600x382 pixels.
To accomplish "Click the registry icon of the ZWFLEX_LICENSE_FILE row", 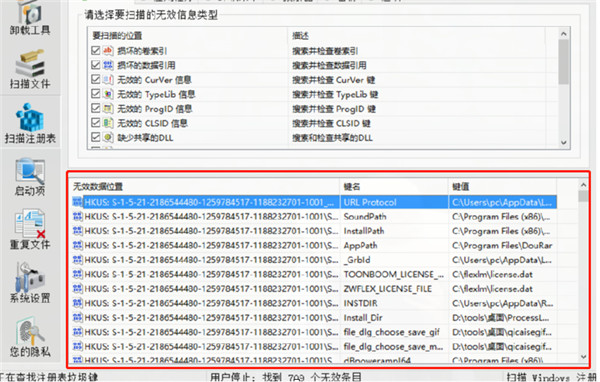I will (x=78, y=289).
